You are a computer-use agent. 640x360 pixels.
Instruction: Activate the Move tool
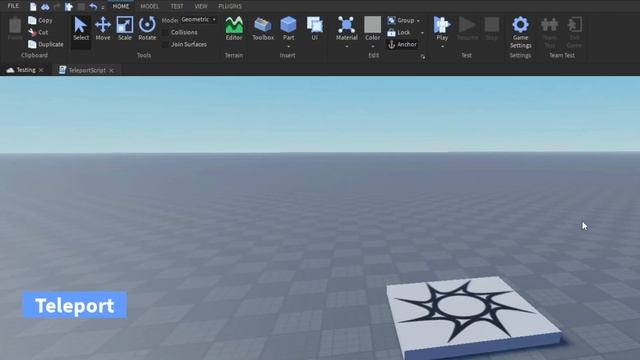(103, 29)
